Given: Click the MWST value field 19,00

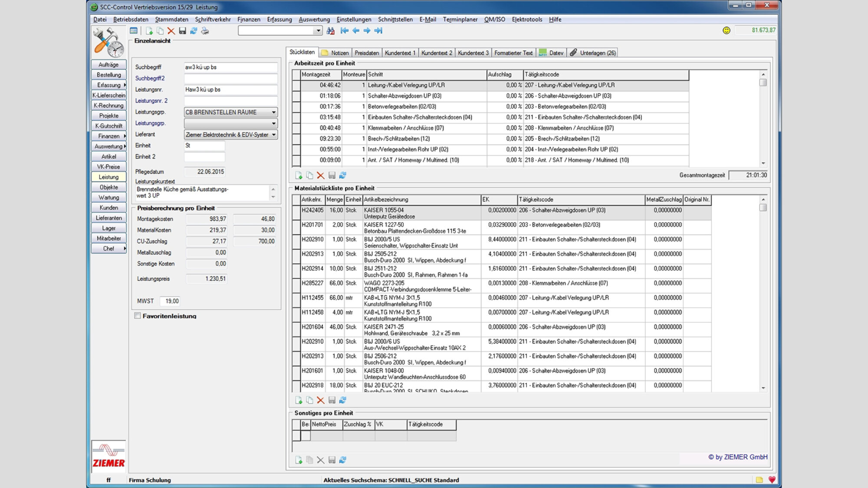Looking at the screenshot, I should click(x=170, y=301).
